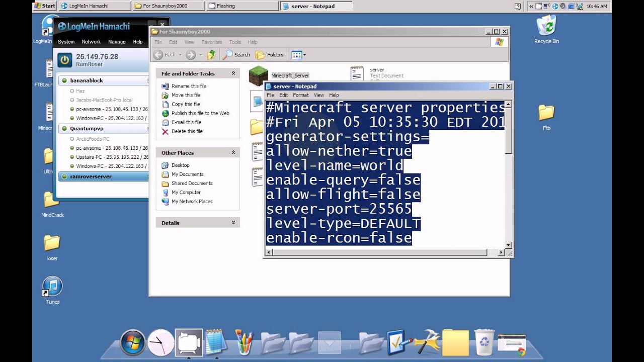Open Explorer Favorites menu
This screenshot has height=362, width=644.
click(x=212, y=42)
